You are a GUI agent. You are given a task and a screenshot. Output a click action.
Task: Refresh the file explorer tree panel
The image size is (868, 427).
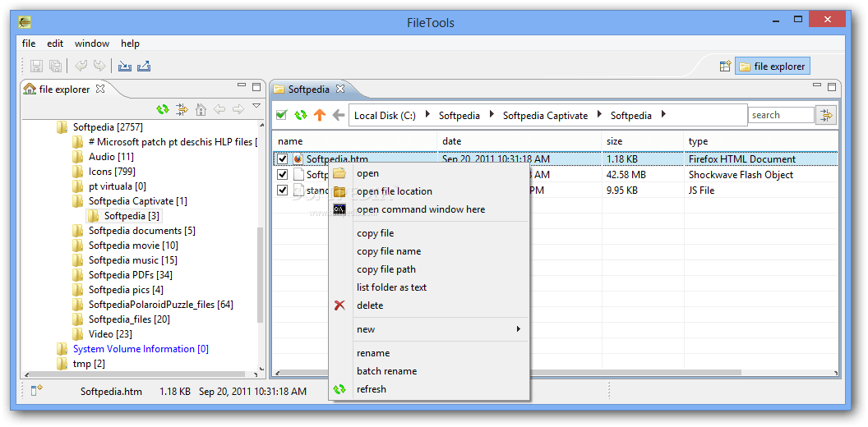click(163, 109)
